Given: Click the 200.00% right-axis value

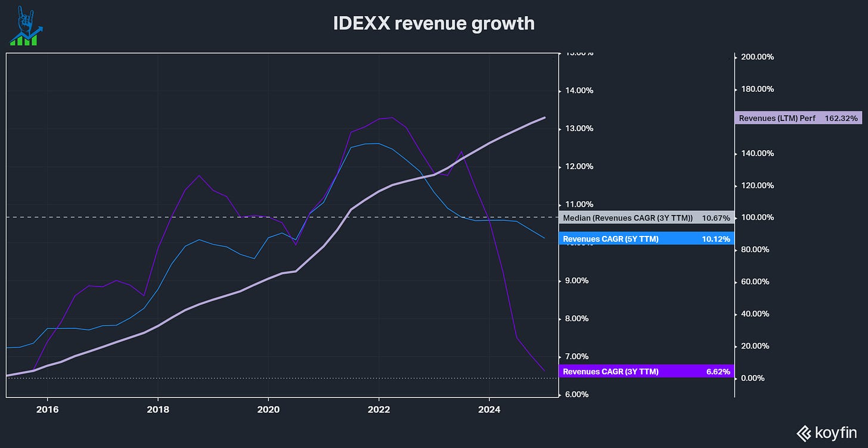Looking at the screenshot, I should pyautogui.click(x=757, y=57).
